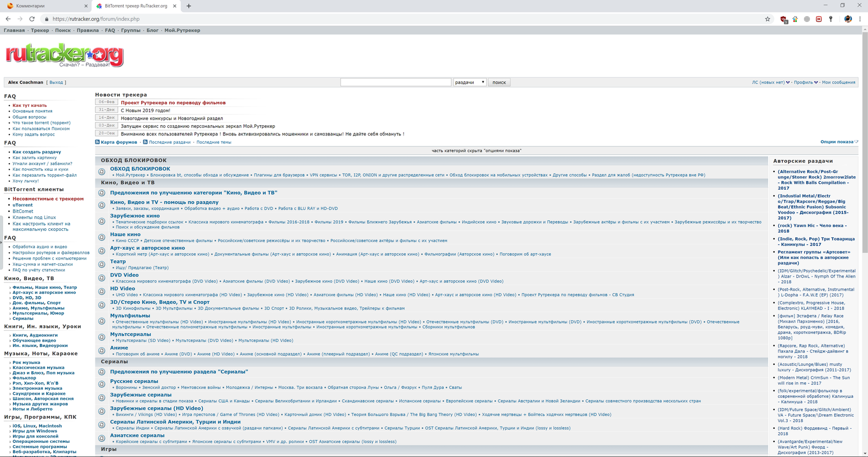The image size is (868, 457).
Task: Bookmark this page with the star icon
Action: pos(768,19)
